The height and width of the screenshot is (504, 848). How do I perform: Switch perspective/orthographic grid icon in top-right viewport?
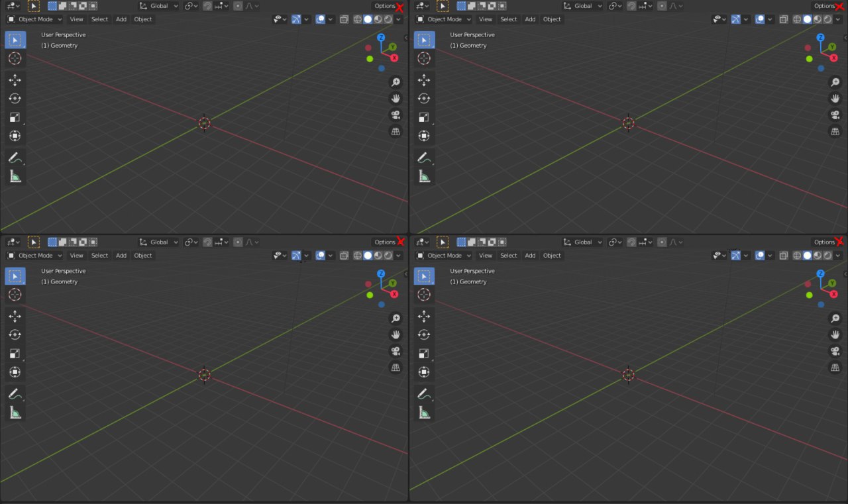835,132
